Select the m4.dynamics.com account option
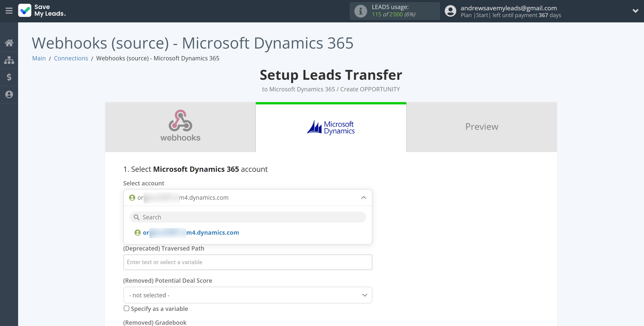Screen dimensions: 644x326 click(191, 233)
